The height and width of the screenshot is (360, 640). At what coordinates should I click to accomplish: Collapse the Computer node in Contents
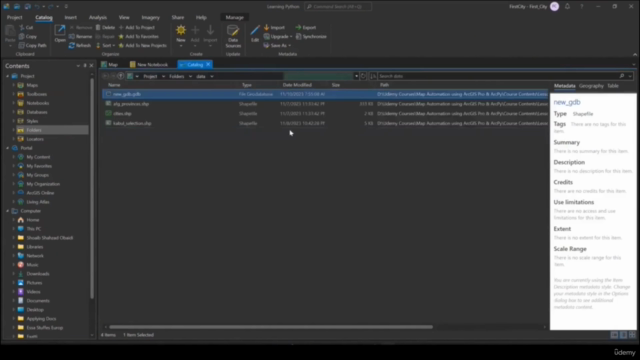pos(7,211)
